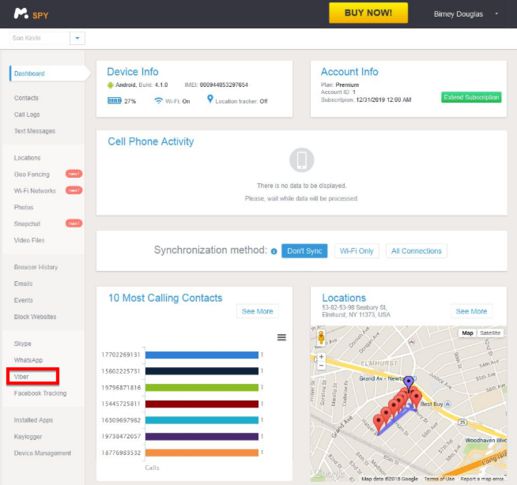Image resolution: width=517 pixels, height=485 pixels.
Task: Click the teal bar for 16509697982
Action: tap(202, 420)
